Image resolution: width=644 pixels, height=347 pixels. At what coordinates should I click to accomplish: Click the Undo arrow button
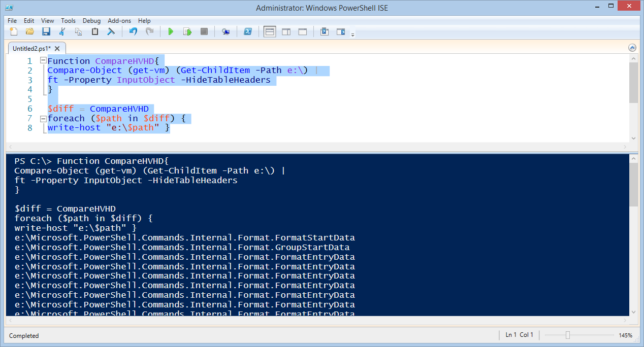point(133,31)
